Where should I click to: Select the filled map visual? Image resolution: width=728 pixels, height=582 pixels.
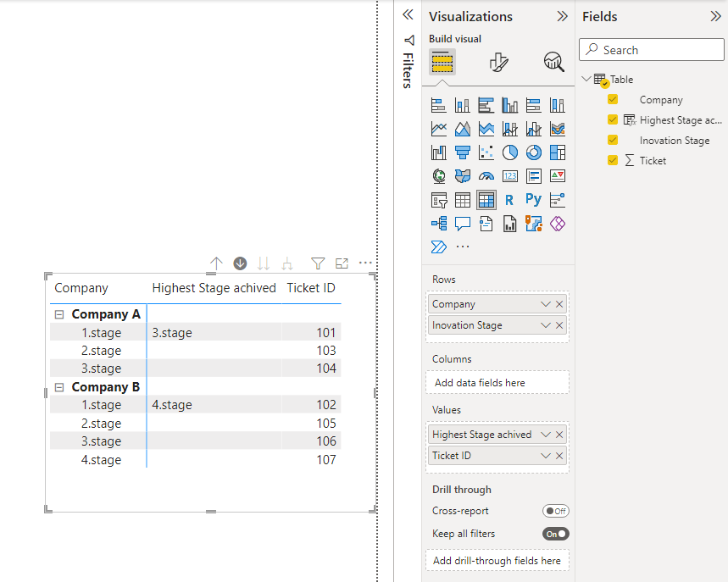tap(462, 176)
